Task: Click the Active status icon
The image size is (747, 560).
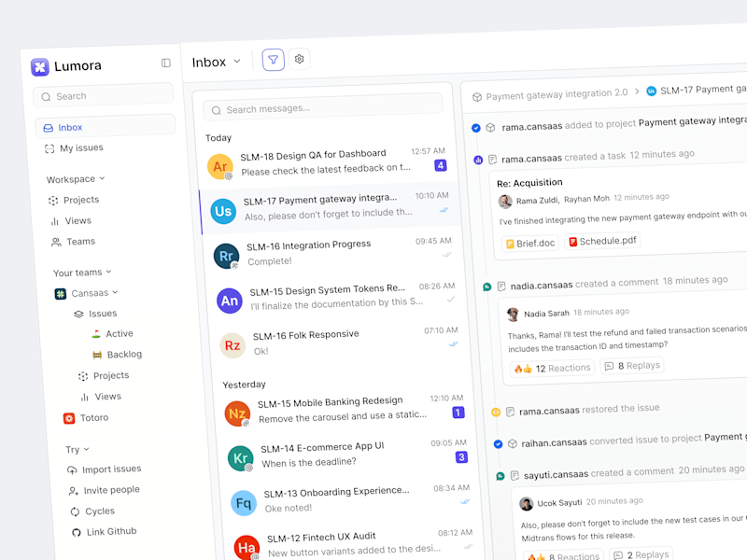Action: click(96, 334)
